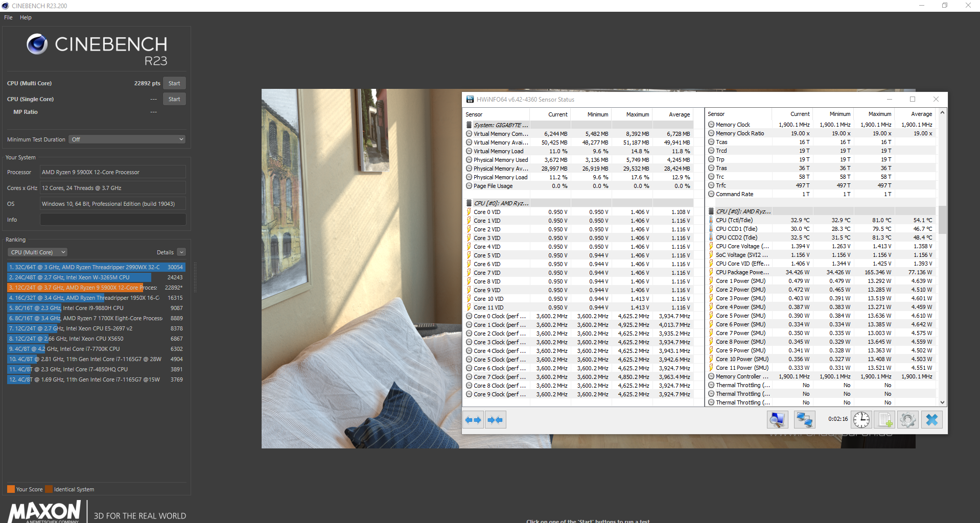The width and height of the screenshot is (980, 523).
Task: Start the CPU (Single Core) test
Action: [174, 99]
